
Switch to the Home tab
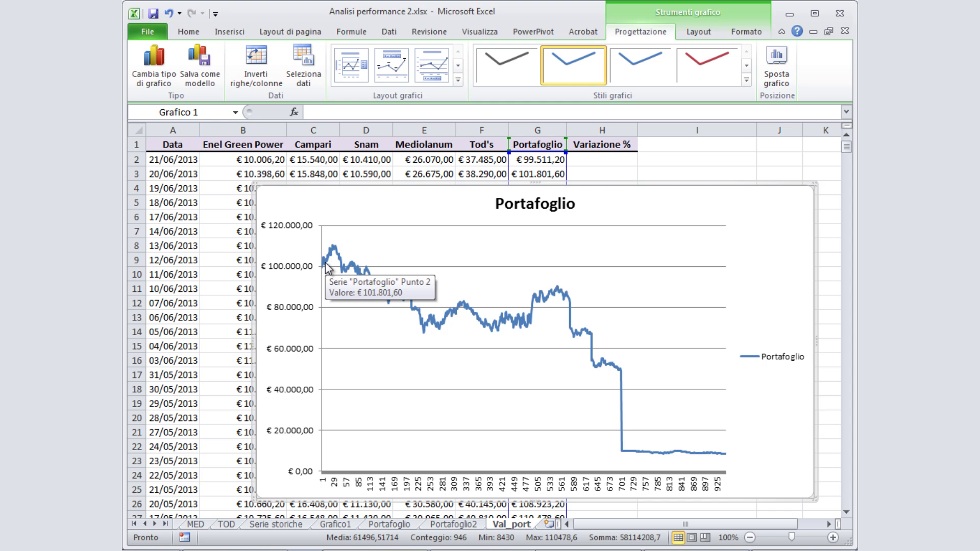(188, 32)
